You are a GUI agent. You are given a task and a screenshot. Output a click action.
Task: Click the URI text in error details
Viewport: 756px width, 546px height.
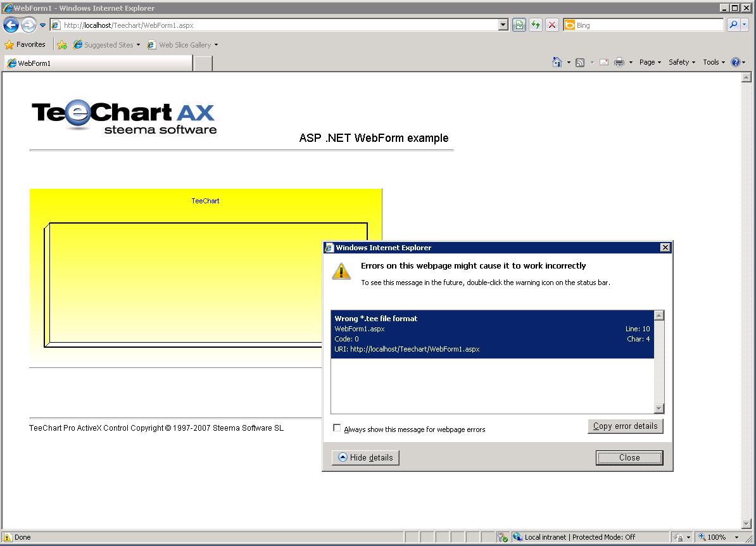click(407, 349)
